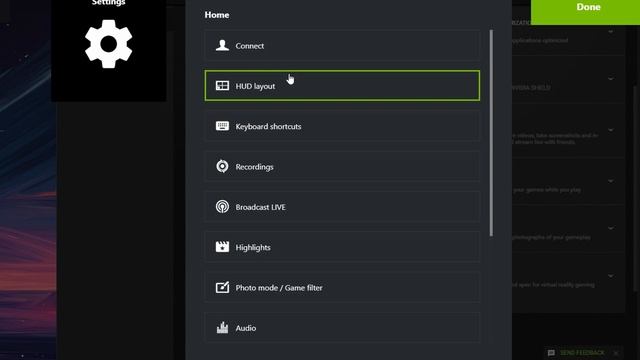Open the Recordings settings

[x=342, y=167]
